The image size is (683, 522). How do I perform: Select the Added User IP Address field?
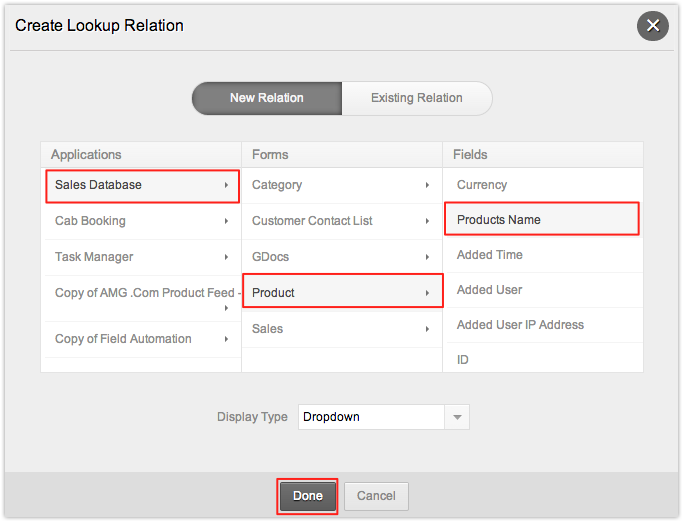tap(520, 325)
